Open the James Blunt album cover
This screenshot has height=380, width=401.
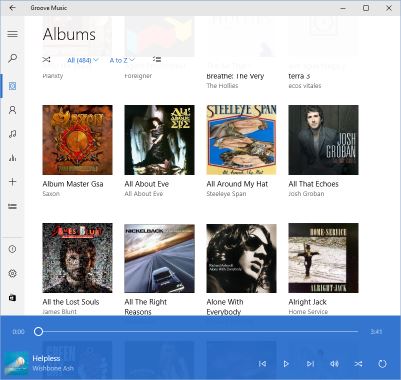click(77, 258)
